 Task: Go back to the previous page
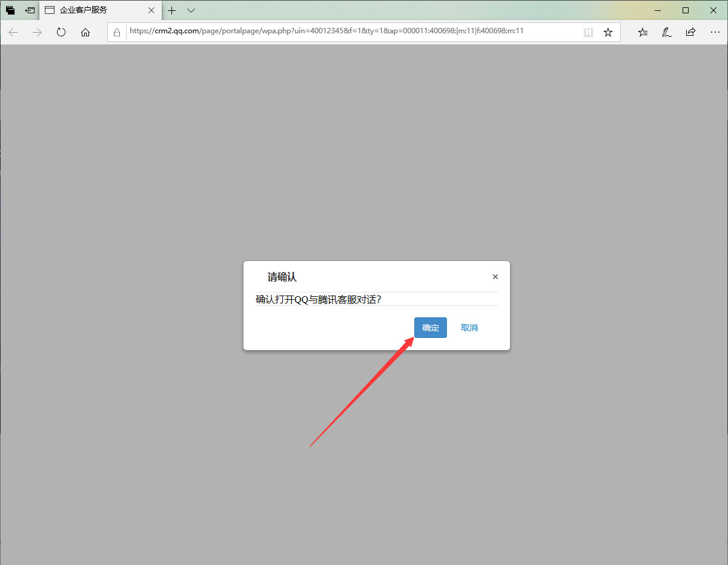point(13,32)
